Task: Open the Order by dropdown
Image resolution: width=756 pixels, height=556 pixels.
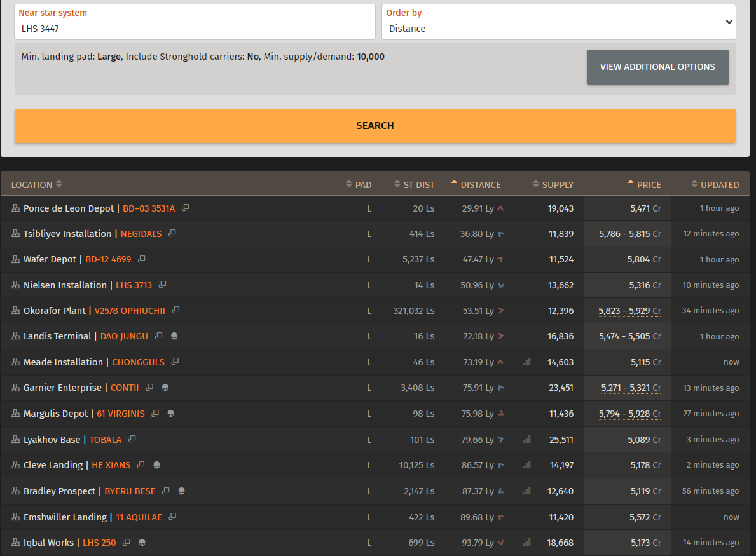Action: pos(558,22)
